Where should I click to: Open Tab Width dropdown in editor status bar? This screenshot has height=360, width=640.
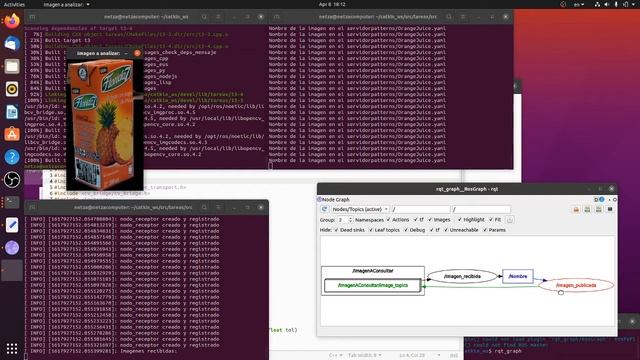[364, 356]
